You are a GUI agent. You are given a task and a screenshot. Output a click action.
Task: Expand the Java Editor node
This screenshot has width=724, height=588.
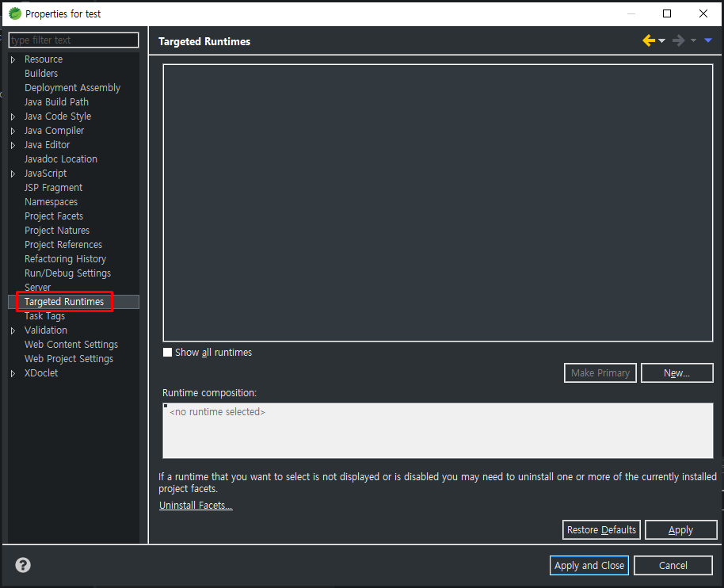tap(13, 145)
